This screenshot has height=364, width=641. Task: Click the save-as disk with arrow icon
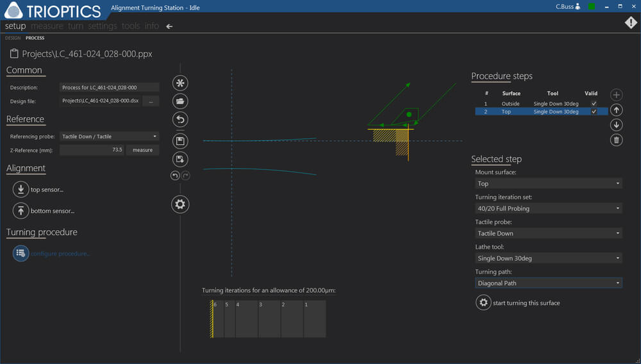(180, 159)
